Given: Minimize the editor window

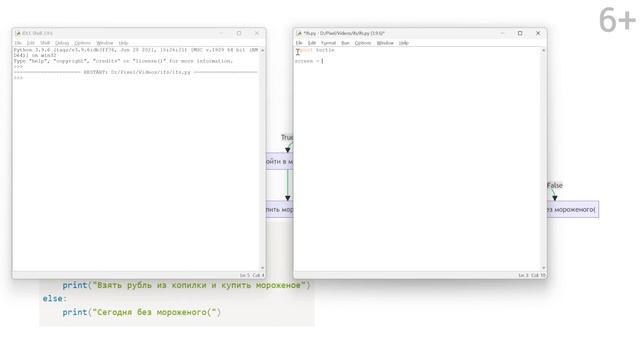Looking at the screenshot, I should tap(502, 33).
